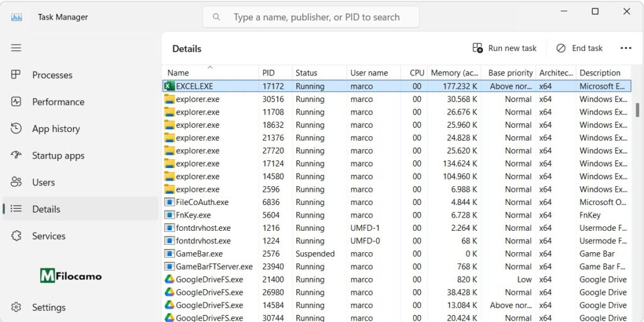Click the App history clock icon
Screen dimensions: 644x322
16,128
